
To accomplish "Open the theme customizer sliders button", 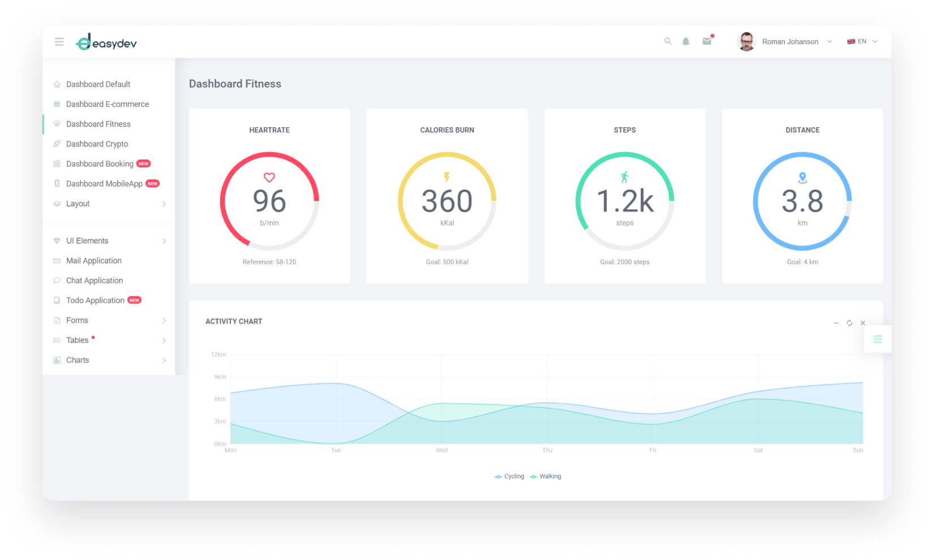I will pyautogui.click(x=878, y=339).
